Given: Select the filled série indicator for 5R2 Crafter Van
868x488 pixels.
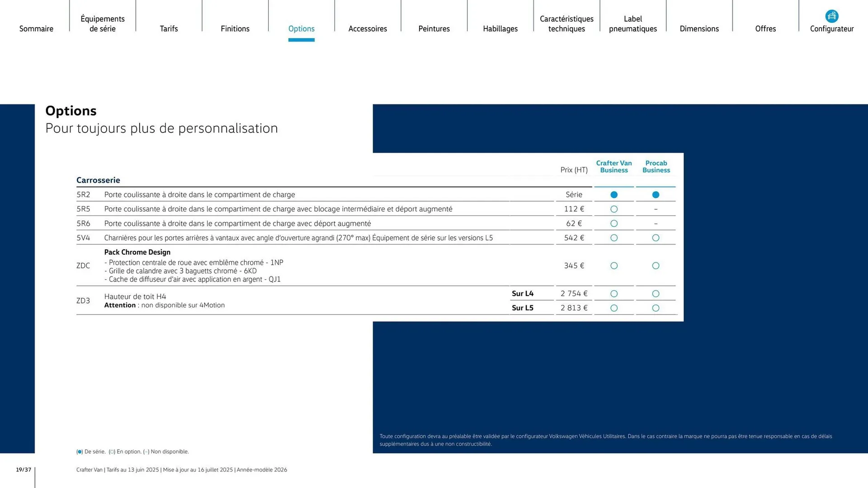Looking at the screenshot, I should [613, 194].
